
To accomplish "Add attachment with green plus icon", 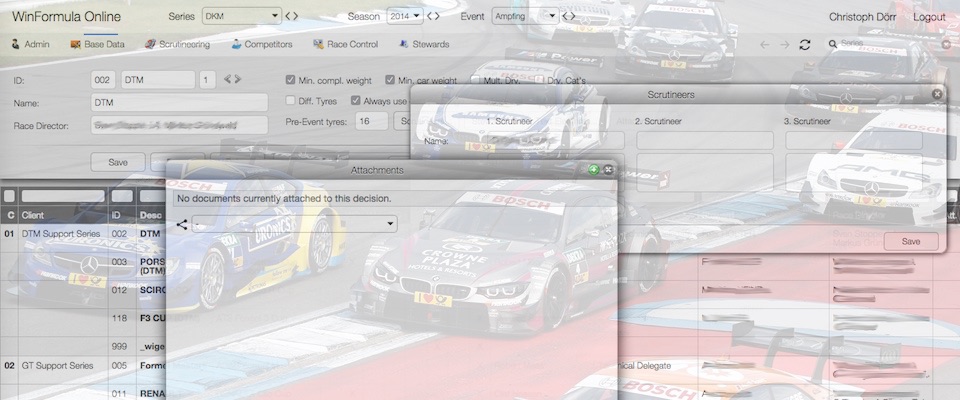I will coord(593,170).
